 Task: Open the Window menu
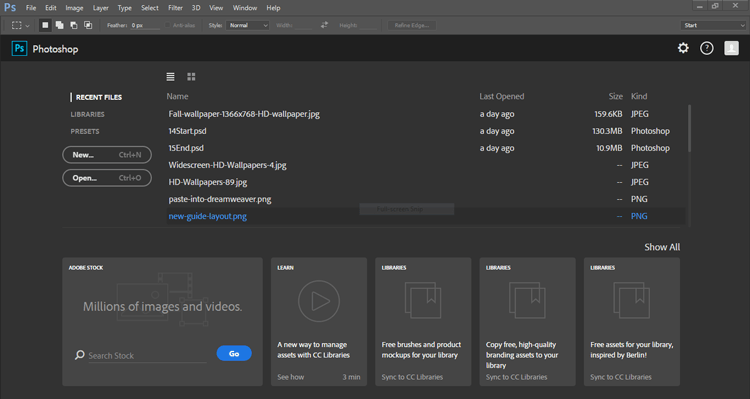(x=245, y=8)
